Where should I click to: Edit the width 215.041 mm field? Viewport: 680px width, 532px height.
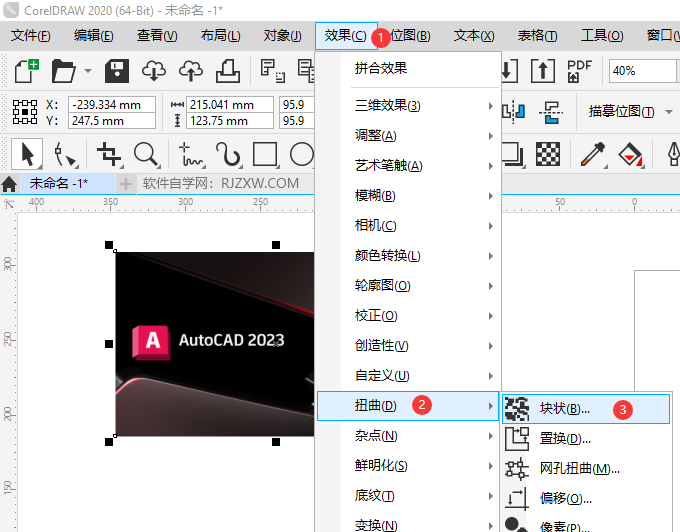pos(229,104)
